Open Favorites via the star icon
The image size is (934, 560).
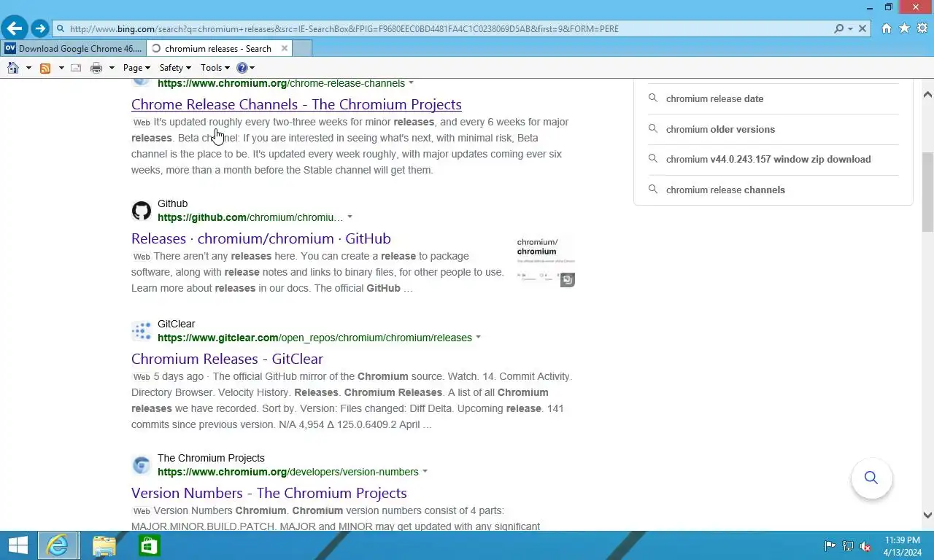(x=905, y=28)
